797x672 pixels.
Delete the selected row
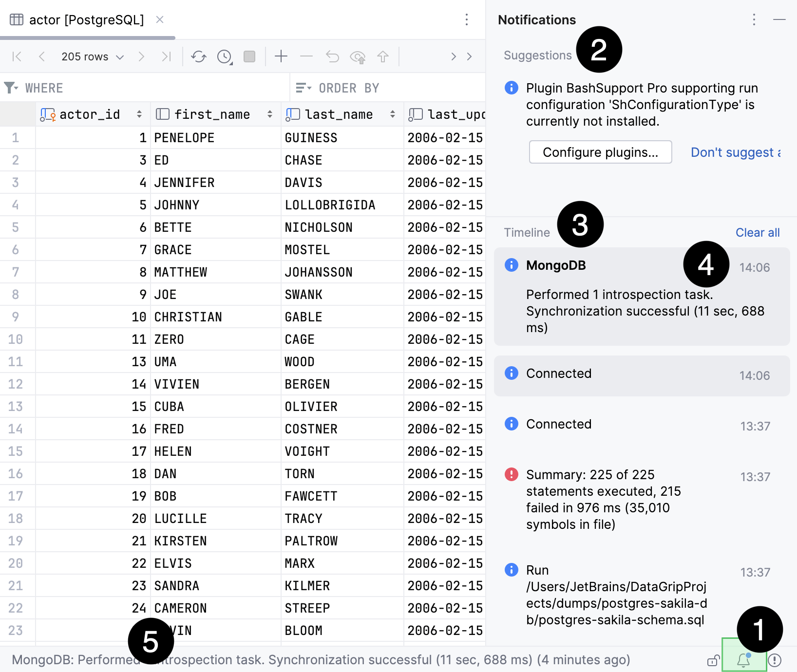[306, 56]
